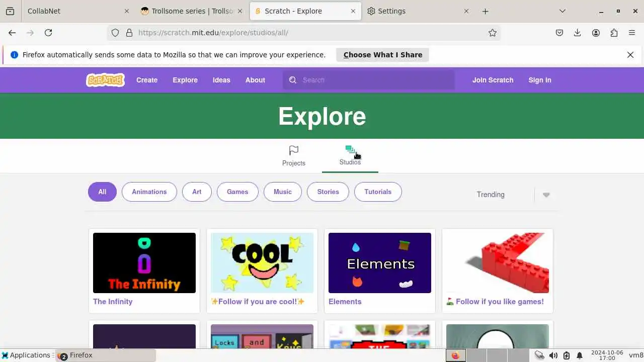Save page to Pocket

(559, 33)
